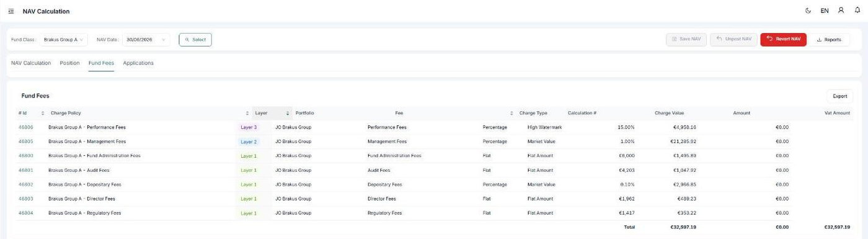Click the sort arrows next to # Id
The width and height of the screenshot is (868, 239).
click(x=43, y=113)
